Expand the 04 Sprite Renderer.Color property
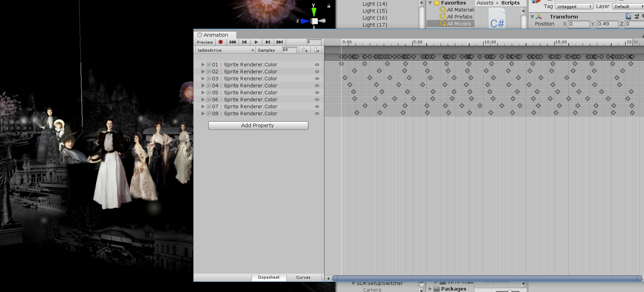The image size is (644, 292). [203, 86]
